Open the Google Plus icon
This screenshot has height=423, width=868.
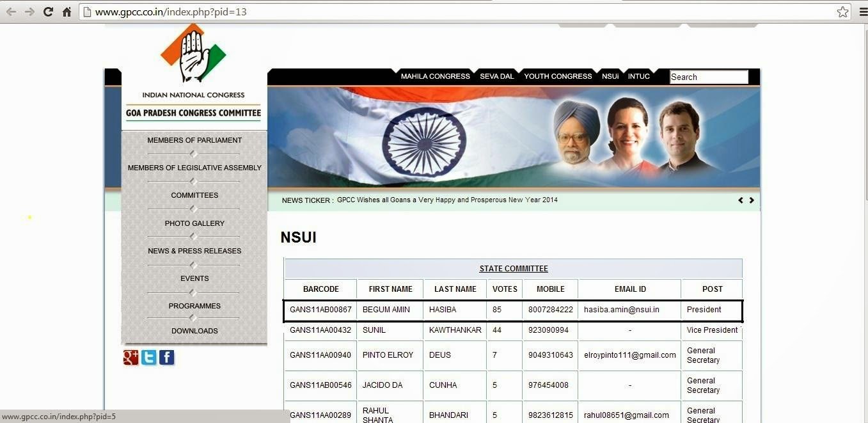(131, 358)
